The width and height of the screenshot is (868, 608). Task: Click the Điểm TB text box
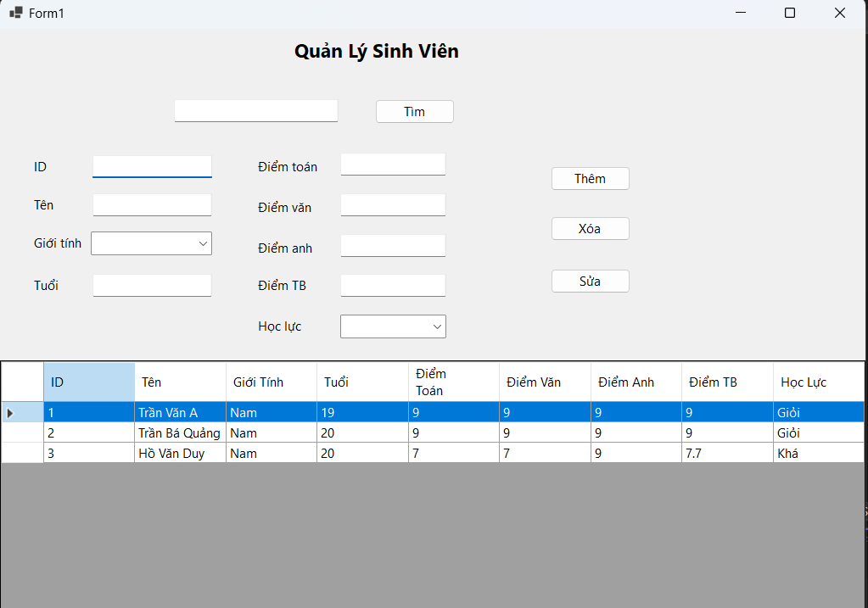[x=392, y=285]
